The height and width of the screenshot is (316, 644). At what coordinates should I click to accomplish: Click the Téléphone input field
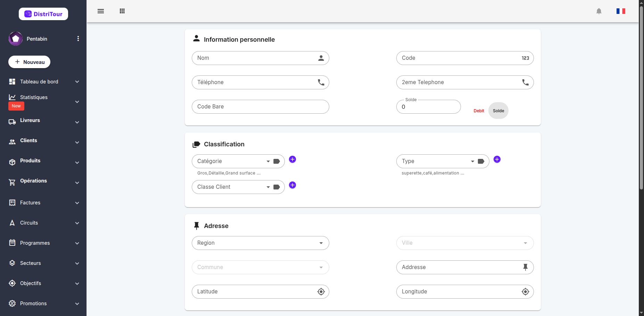click(261, 82)
